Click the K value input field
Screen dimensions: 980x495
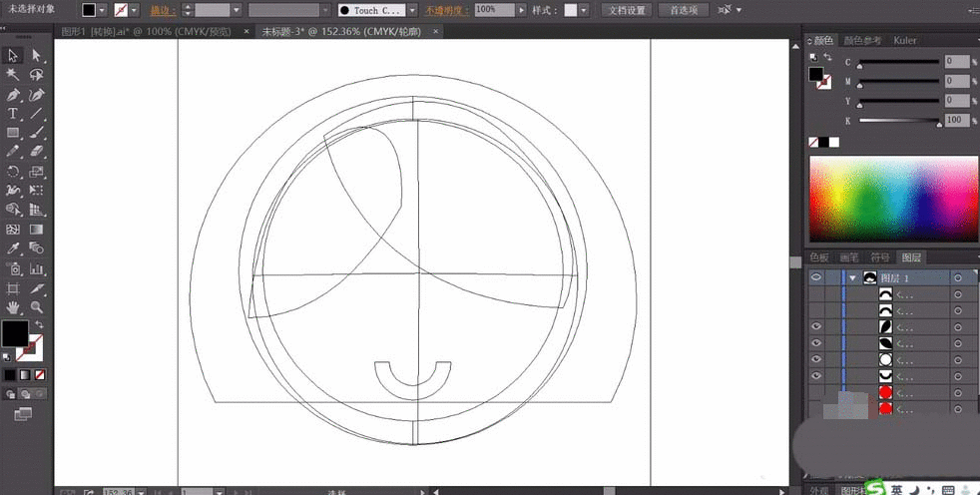(956, 120)
